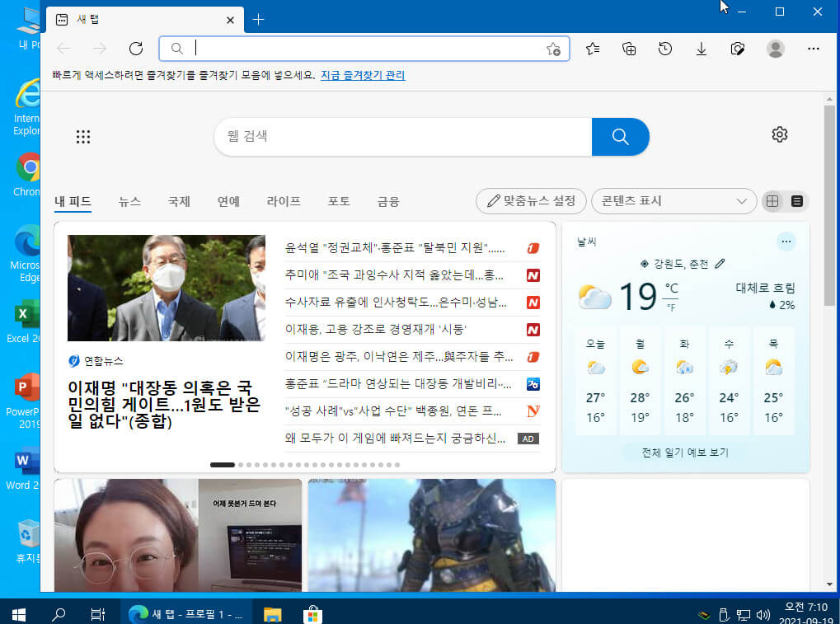
Task: Click the browser back arrow
Action: point(63,49)
